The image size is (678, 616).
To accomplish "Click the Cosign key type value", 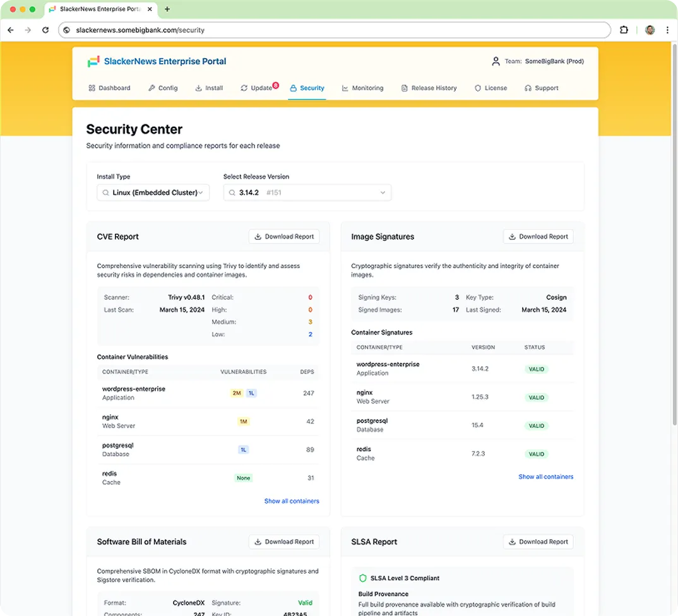I will tap(556, 297).
